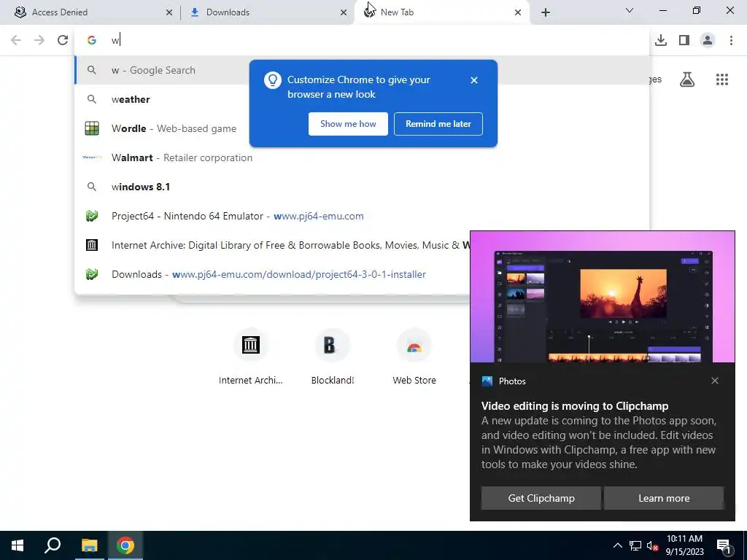Image resolution: width=747 pixels, height=560 pixels.
Task: Open File Explorer from taskbar
Action: click(89, 545)
